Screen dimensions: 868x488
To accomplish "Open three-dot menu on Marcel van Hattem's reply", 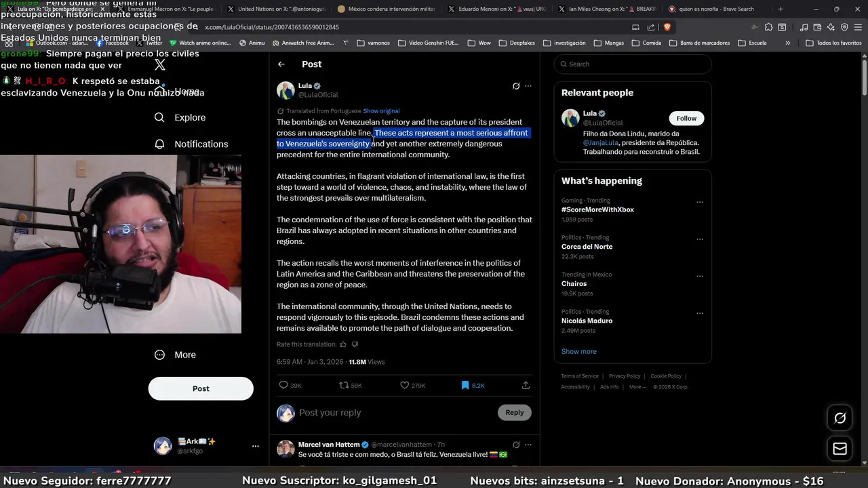I will point(528,445).
